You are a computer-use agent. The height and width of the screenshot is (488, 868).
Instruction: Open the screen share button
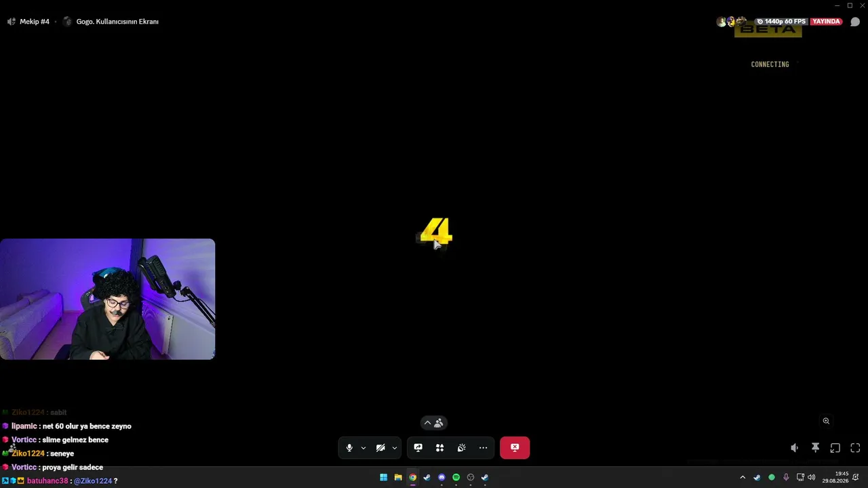pos(418,448)
